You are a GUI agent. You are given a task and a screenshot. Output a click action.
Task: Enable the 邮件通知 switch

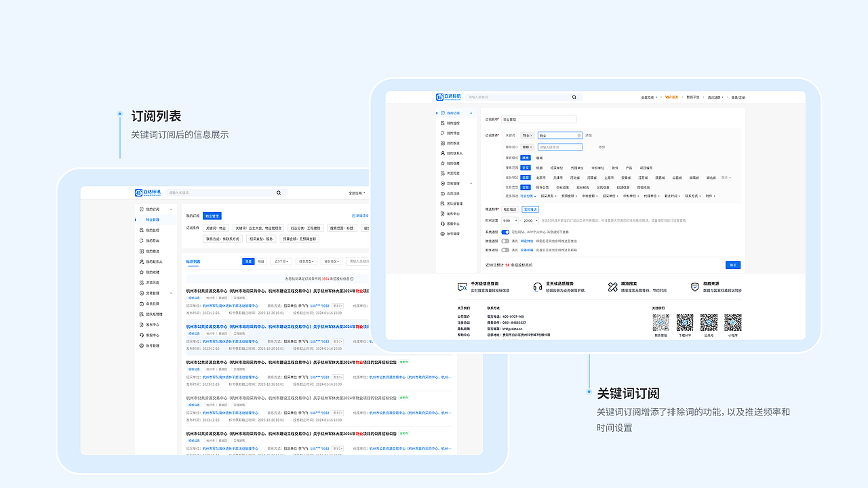pyautogui.click(x=505, y=250)
